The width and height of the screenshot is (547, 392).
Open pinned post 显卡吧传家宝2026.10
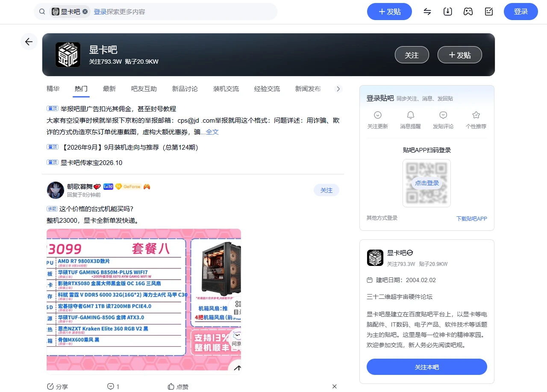point(91,163)
